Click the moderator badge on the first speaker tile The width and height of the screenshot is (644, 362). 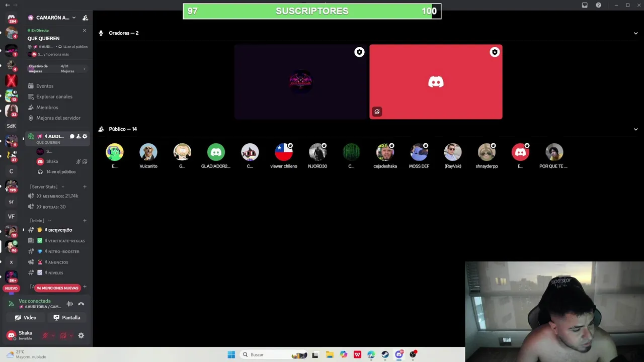tap(359, 52)
